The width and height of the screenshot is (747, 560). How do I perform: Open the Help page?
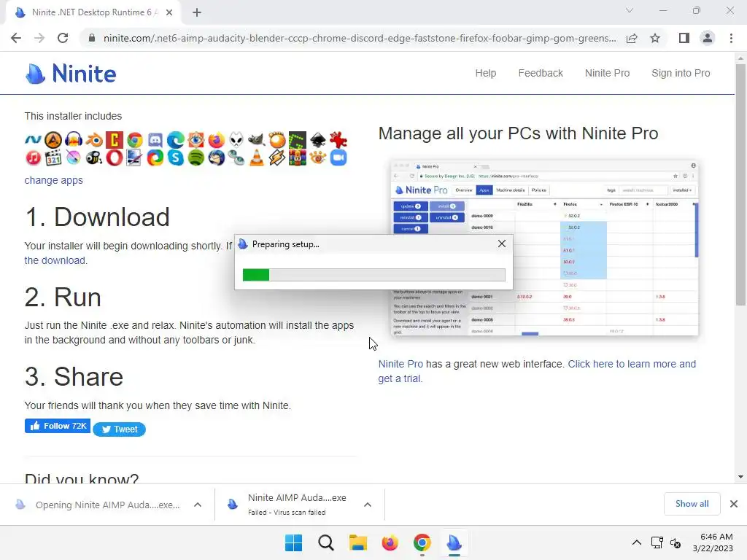pos(485,73)
